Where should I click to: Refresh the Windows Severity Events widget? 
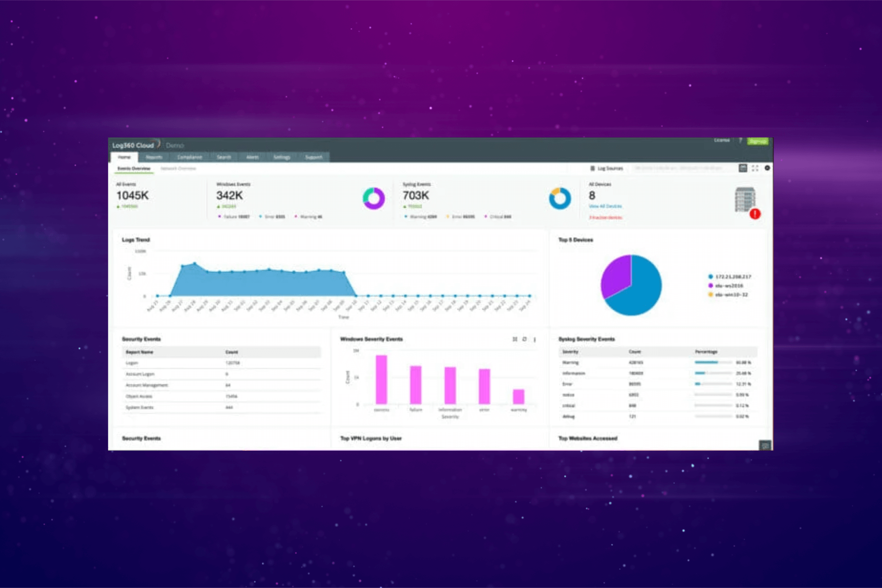pos(524,339)
